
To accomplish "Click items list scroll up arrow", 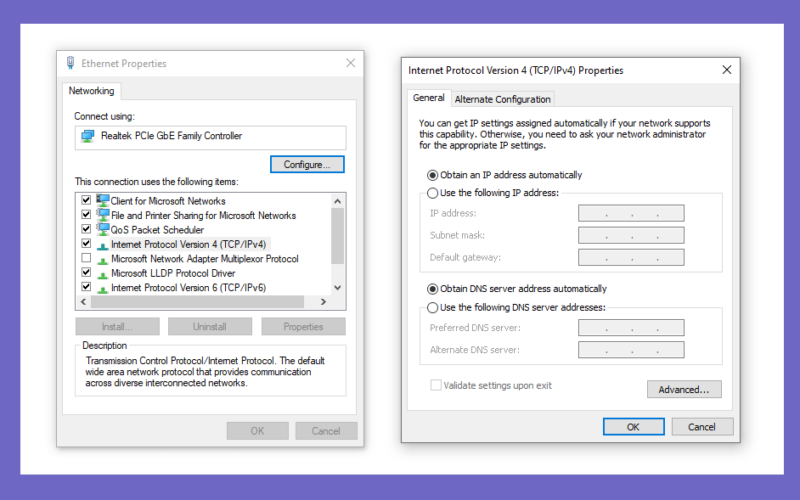I will [337, 201].
